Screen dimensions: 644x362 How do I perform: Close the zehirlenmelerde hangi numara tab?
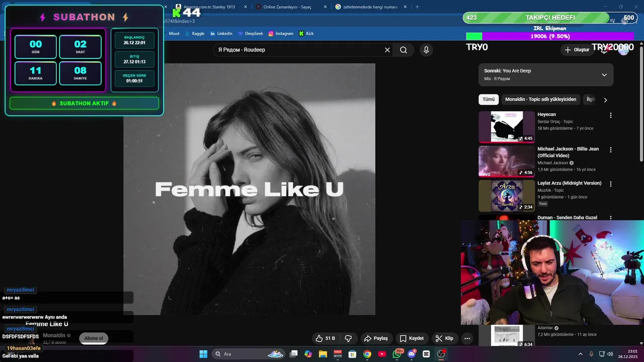point(405,7)
